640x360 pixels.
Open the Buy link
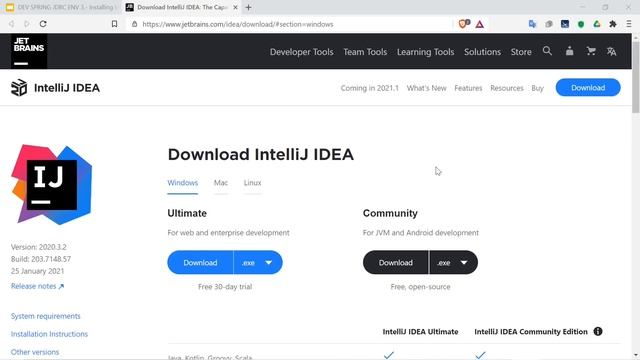coord(537,88)
